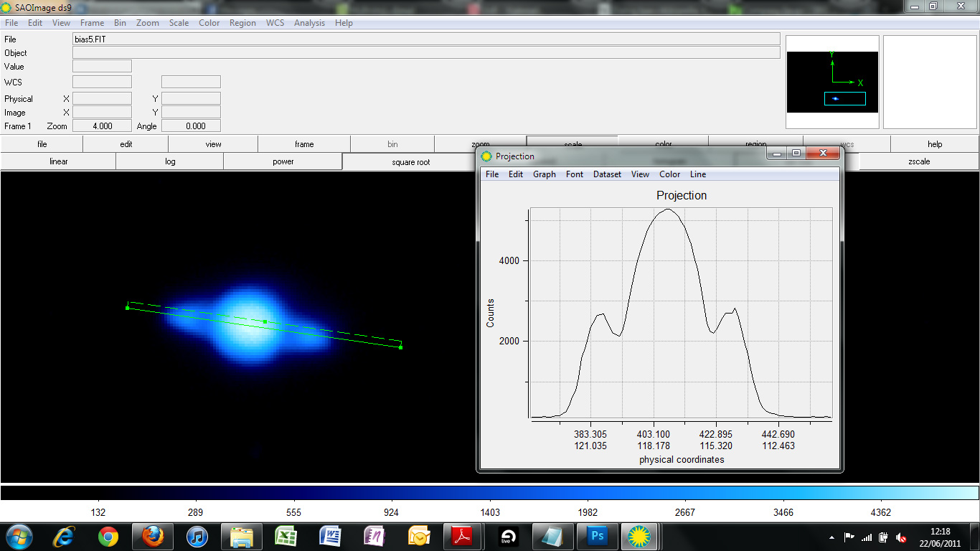This screenshot has width=980, height=551.
Task: Click the Zoom value field showing 4.000
Action: tap(102, 126)
